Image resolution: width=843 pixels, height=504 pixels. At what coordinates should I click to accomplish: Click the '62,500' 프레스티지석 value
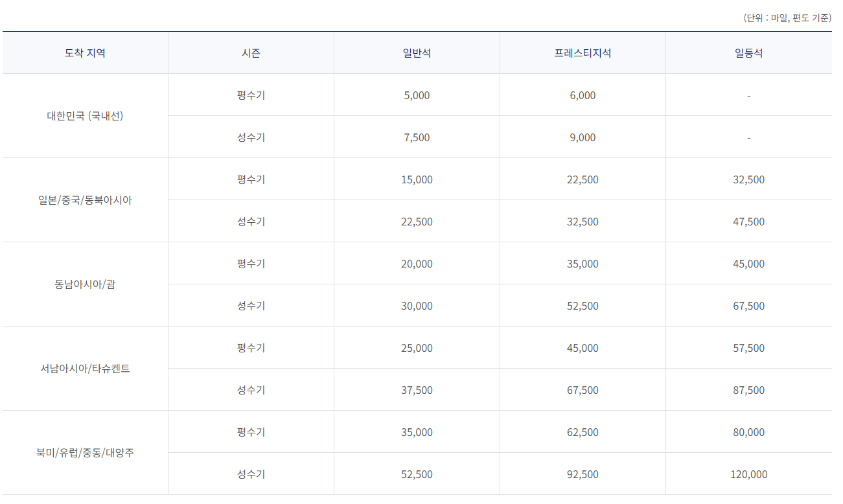[x=583, y=432]
